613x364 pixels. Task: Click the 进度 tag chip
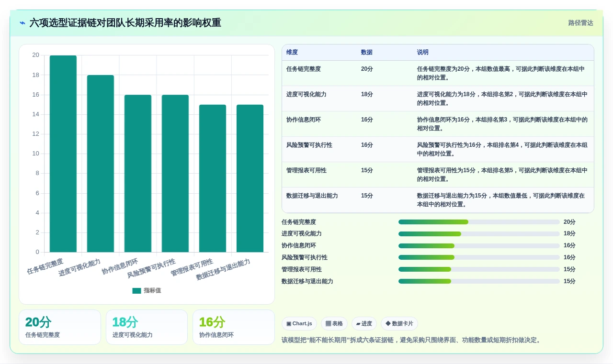[364, 323]
